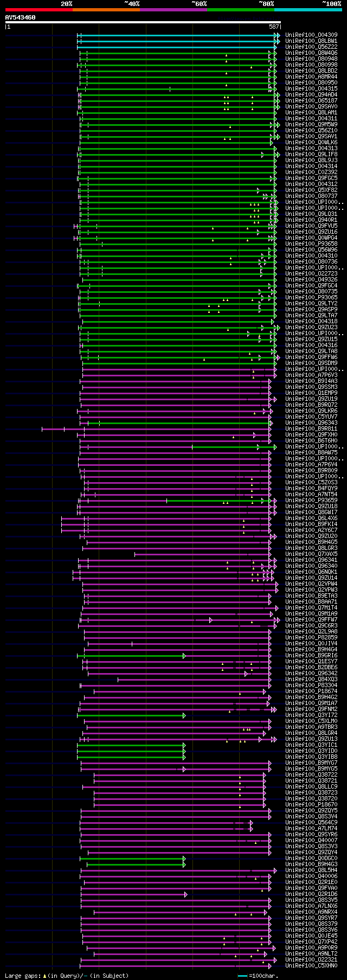The height and width of the screenshot is (980, 347).
Task: Select the UniRef100_Q84XQ3 row label
Action: [311, 680]
